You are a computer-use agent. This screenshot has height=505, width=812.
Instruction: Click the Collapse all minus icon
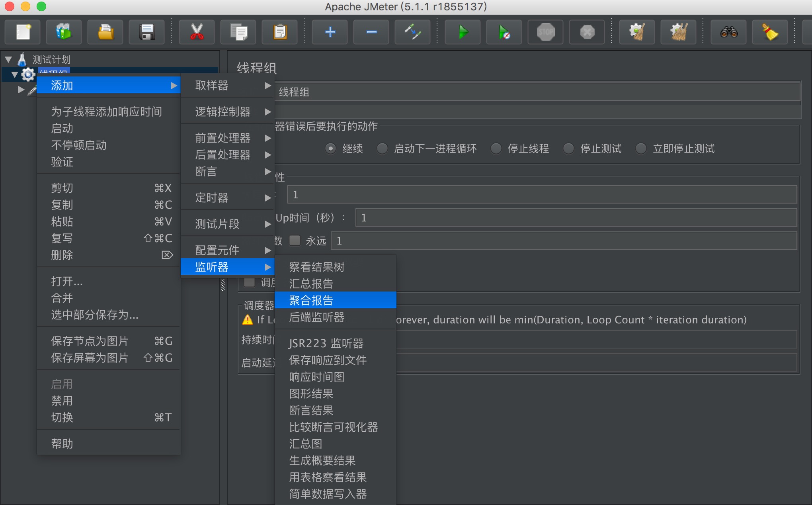point(371,32)
